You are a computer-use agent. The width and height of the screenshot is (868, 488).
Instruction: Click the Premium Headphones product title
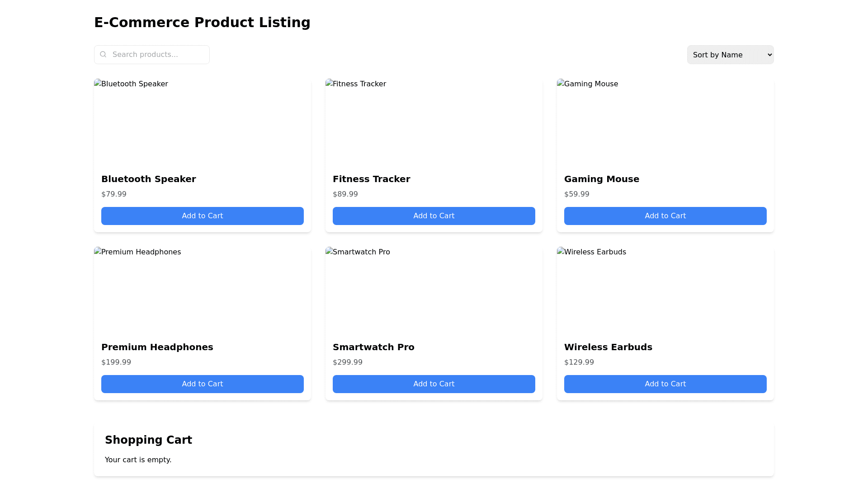click(157, 347)
